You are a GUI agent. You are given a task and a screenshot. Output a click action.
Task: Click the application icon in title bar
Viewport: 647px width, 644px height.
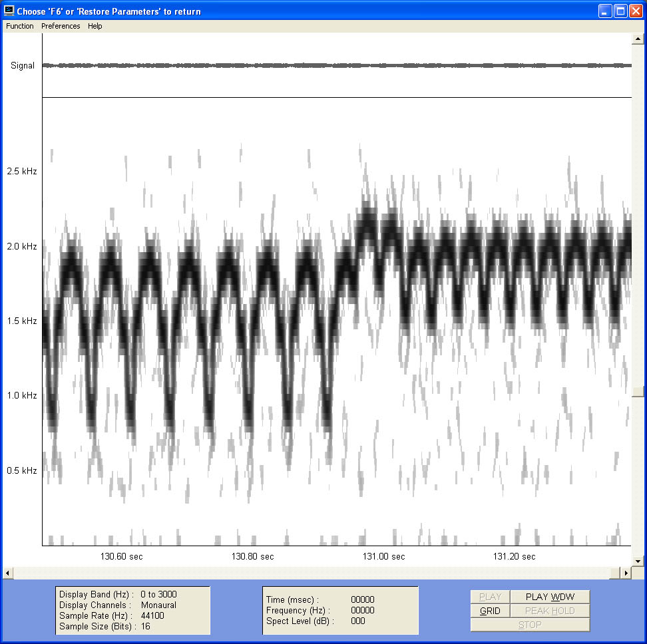(x=9, y=11)
